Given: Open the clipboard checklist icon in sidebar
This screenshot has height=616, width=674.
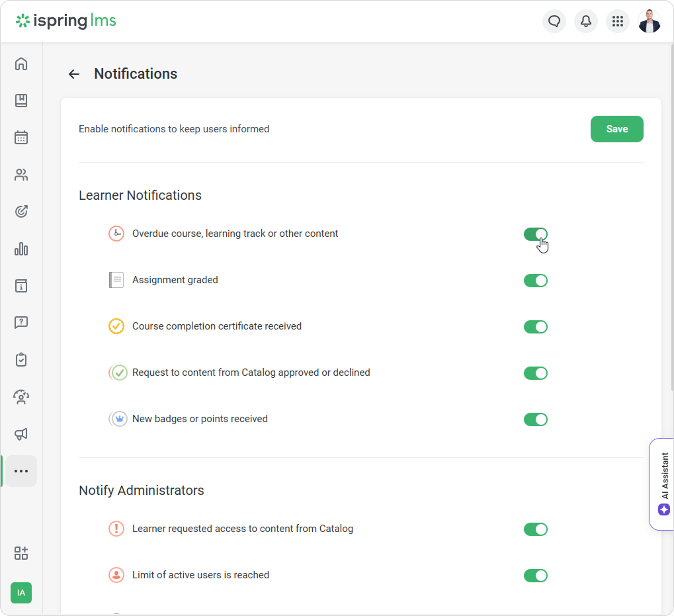Looking at the screenshot, I should pos(21,359).
